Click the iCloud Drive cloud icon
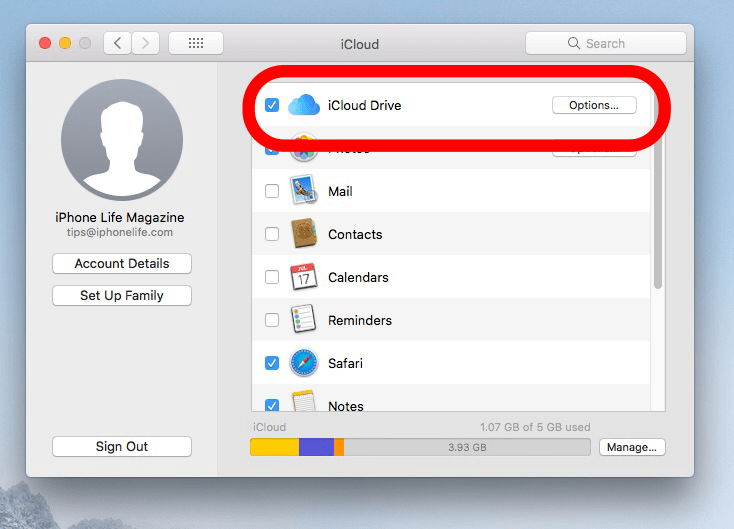 point(304,105)
